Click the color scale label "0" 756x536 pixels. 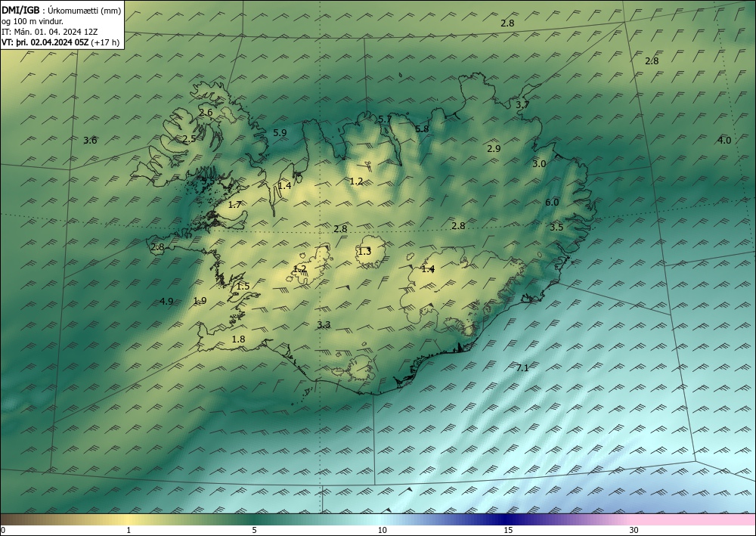pyautogui.click(x=3, y=530)
